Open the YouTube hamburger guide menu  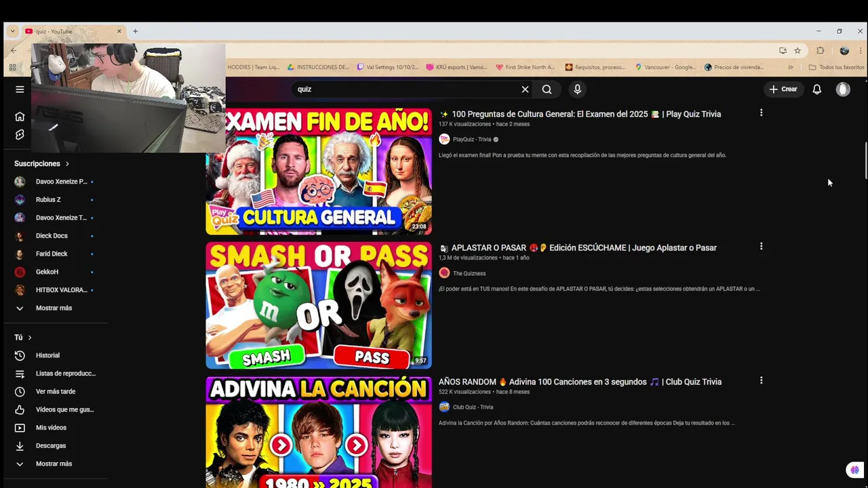(20, 89)
